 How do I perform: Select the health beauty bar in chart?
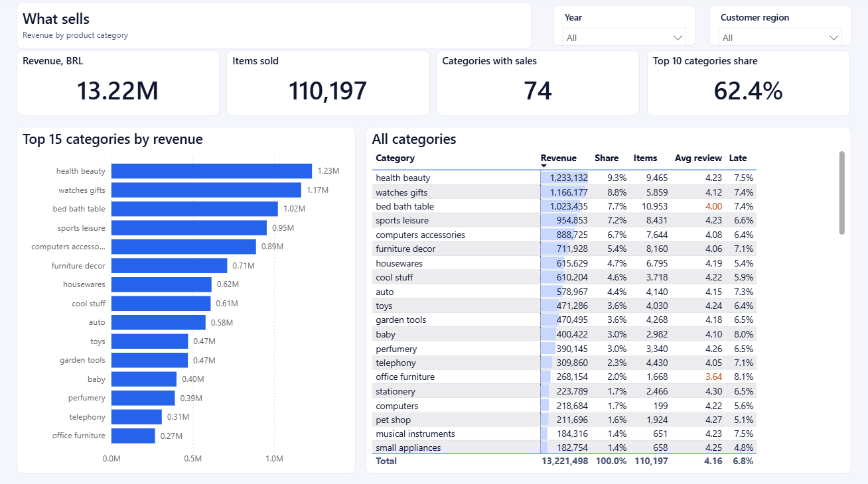pos(211,171)
